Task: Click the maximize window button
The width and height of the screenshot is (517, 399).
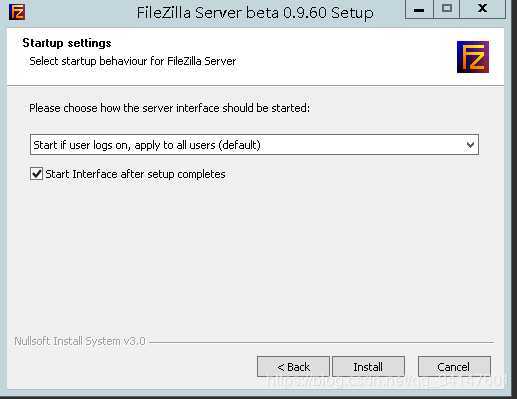Action: point(446,9)
